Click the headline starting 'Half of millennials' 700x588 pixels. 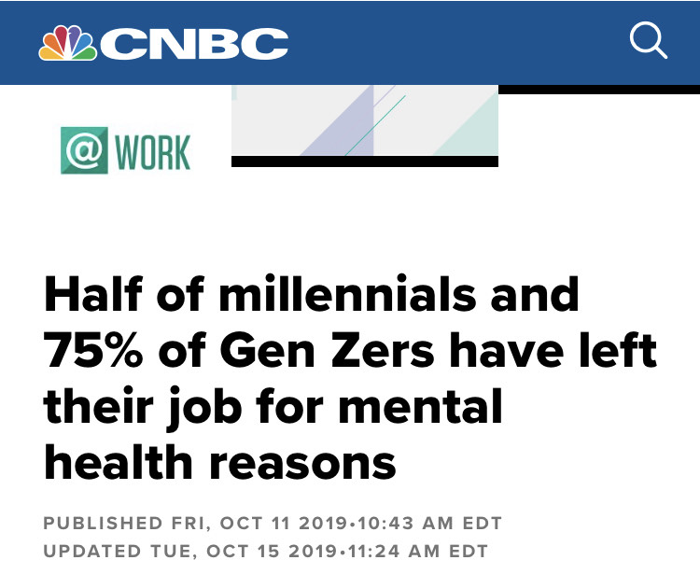coord(350,378)
